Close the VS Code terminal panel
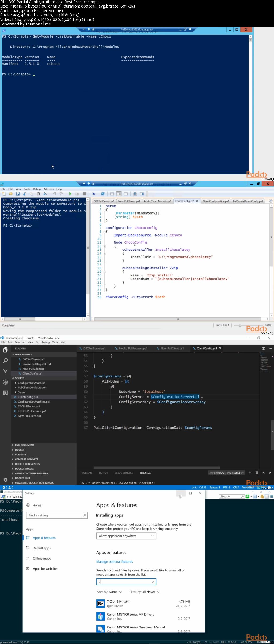The image size is (274, 644). [270, 473]
